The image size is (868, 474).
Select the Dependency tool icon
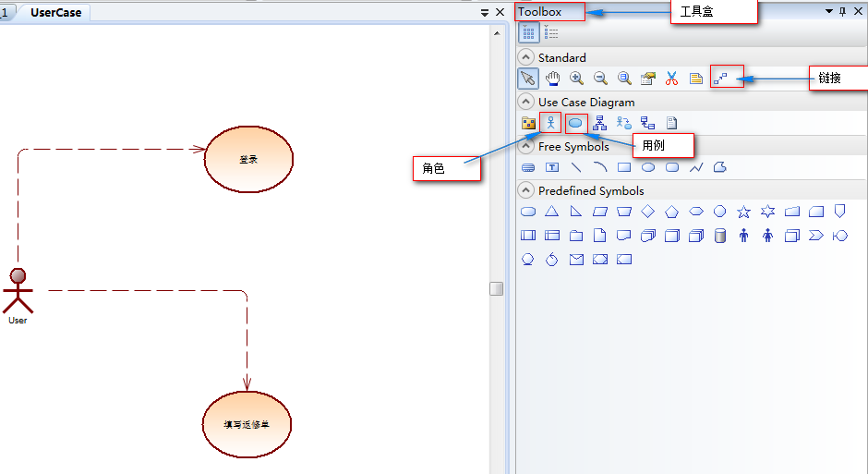647,122
